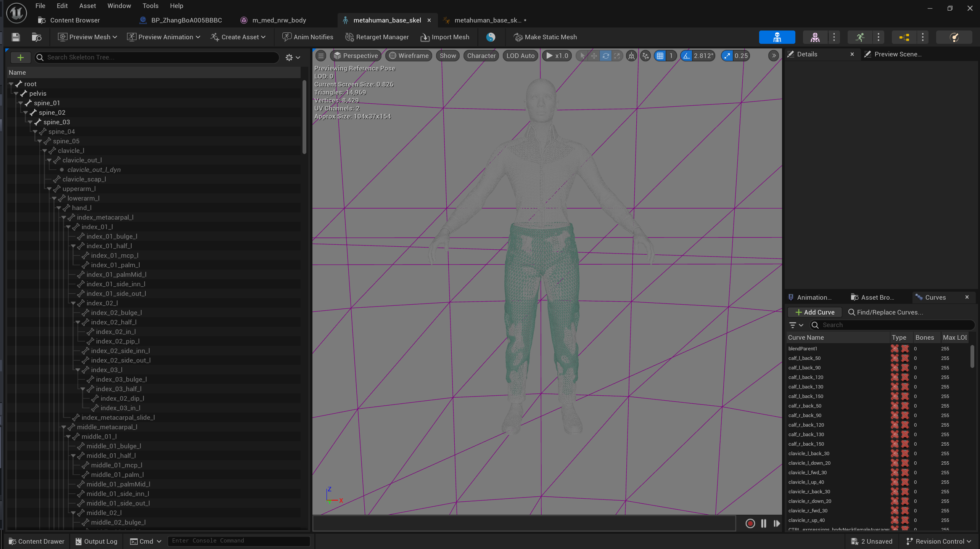The image size is (980, 549).
Task: Click the record animation button
Action: 750,523
